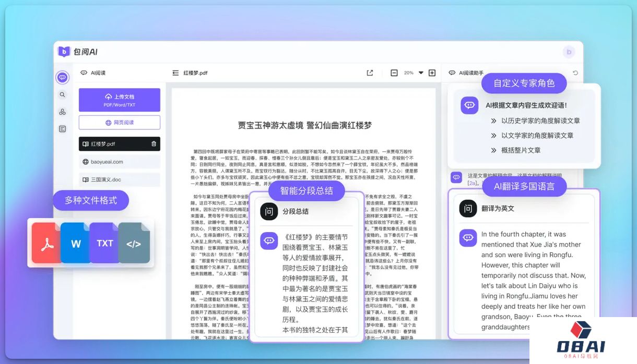
Task: Click 网页阅读 button
Action: coord(120,123)
